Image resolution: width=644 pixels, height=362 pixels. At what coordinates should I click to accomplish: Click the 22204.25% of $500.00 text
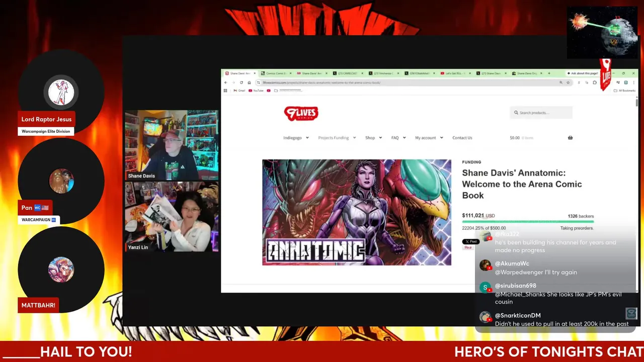coord(484,228)
